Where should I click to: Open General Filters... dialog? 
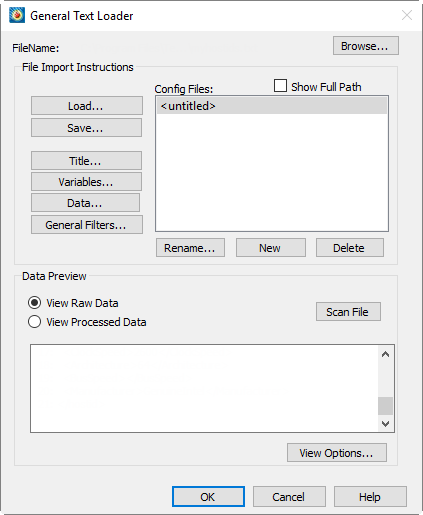(87, 224)
